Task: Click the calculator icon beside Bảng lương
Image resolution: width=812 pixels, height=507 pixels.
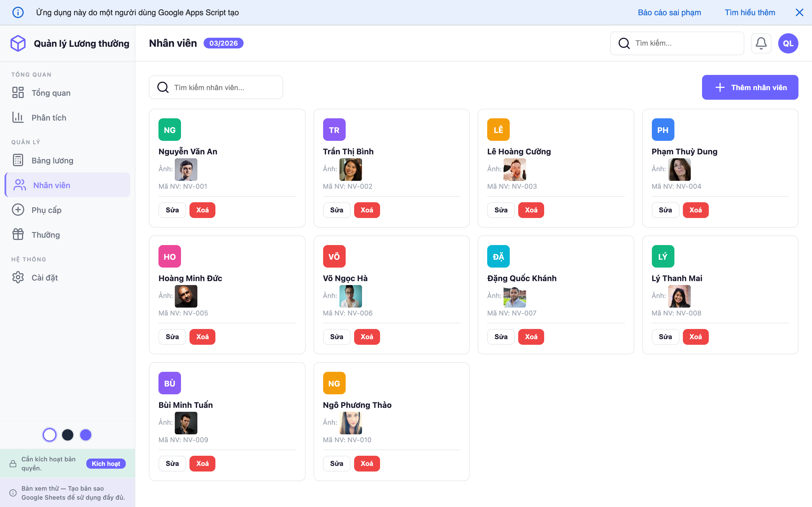Action: (x=18, y=160)
